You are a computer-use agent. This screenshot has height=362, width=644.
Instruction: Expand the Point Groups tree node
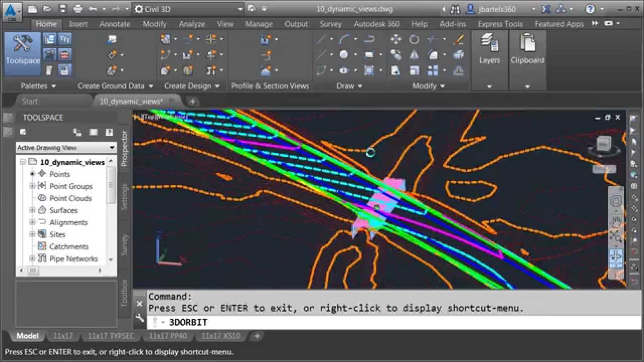point(32,186)
